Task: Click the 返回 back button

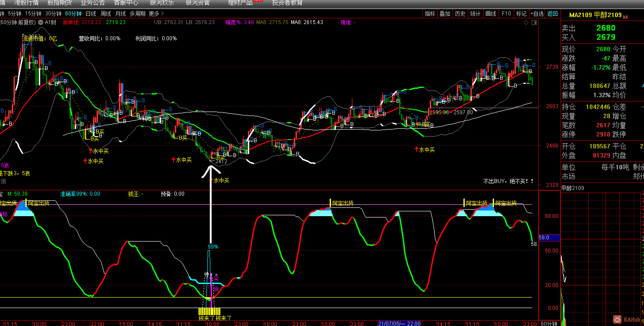Action: pos(553,14)
